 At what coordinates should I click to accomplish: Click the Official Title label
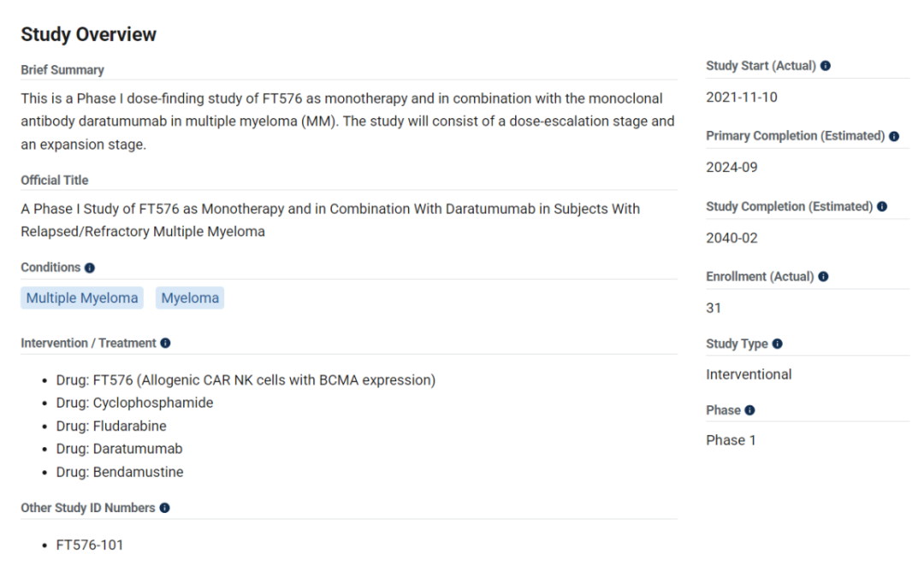click(55, 181)
